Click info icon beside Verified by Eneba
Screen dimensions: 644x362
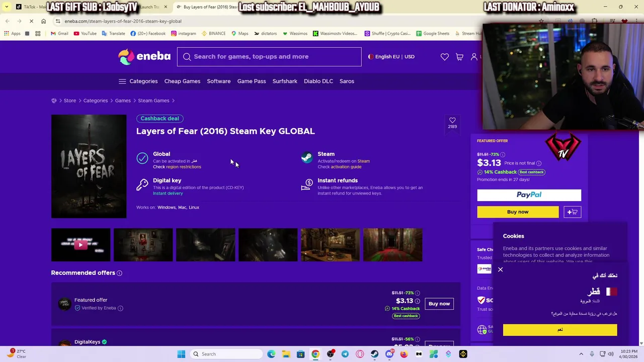point(120,308)
